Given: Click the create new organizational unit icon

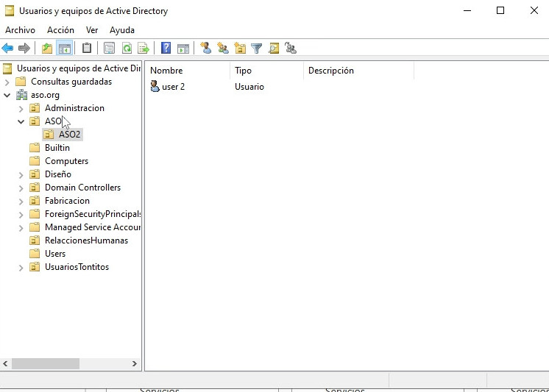Looking at the screenshot, I should pos(240,49).
